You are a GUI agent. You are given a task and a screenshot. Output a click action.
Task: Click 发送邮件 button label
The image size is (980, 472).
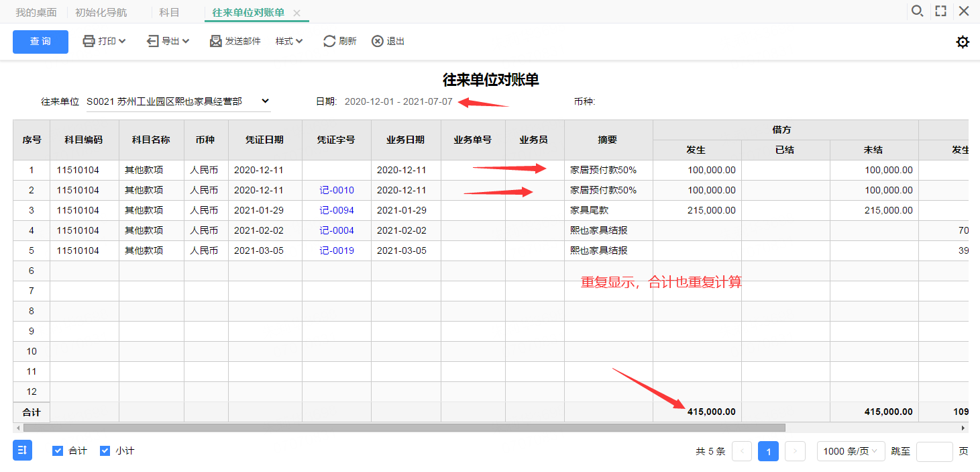click(x=243, y=42)
